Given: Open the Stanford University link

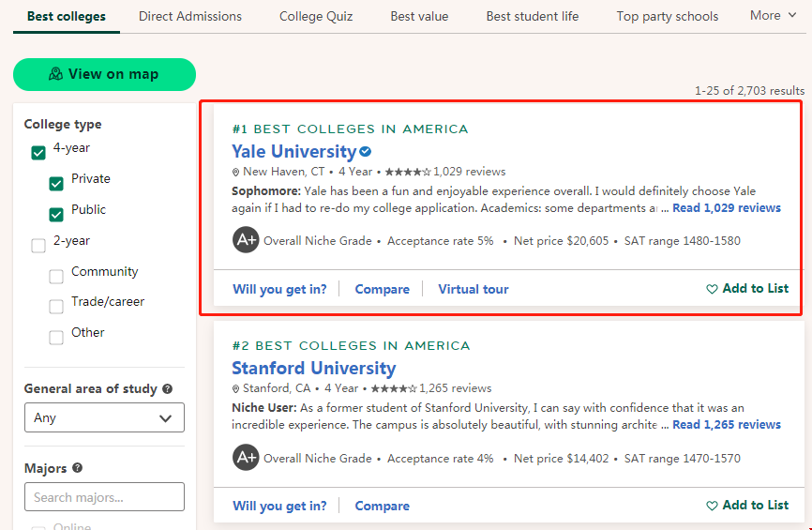Looking at the screenshot, I should 313,368.
